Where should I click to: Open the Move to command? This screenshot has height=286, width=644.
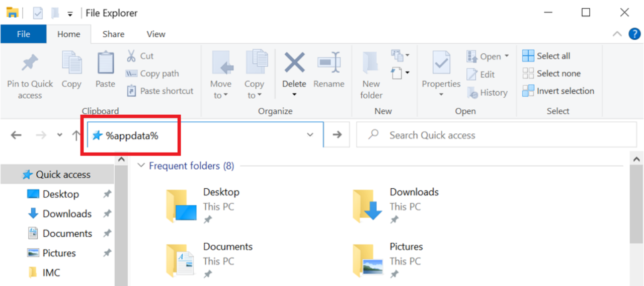[221, 75]
